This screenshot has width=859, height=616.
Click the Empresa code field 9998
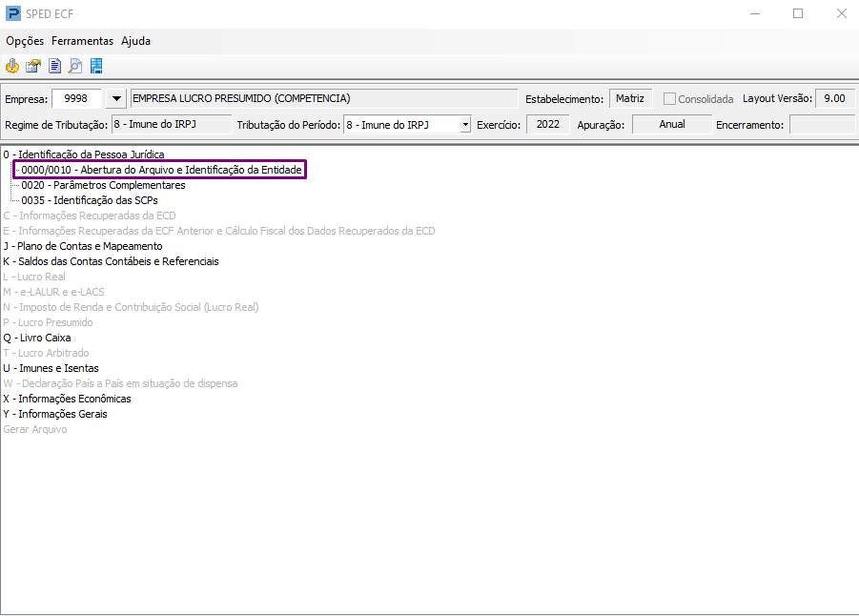point(76,98)
